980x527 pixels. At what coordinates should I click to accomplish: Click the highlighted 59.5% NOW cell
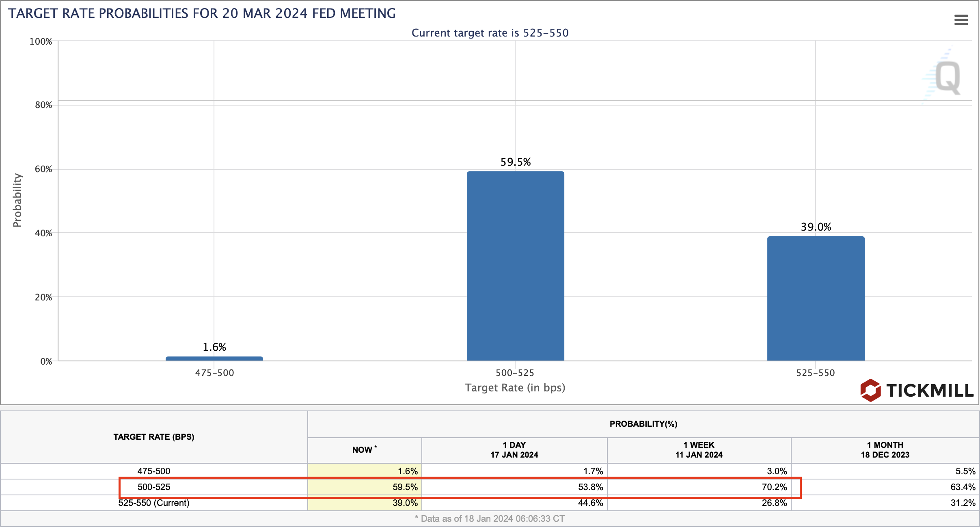tap(405, 487)
